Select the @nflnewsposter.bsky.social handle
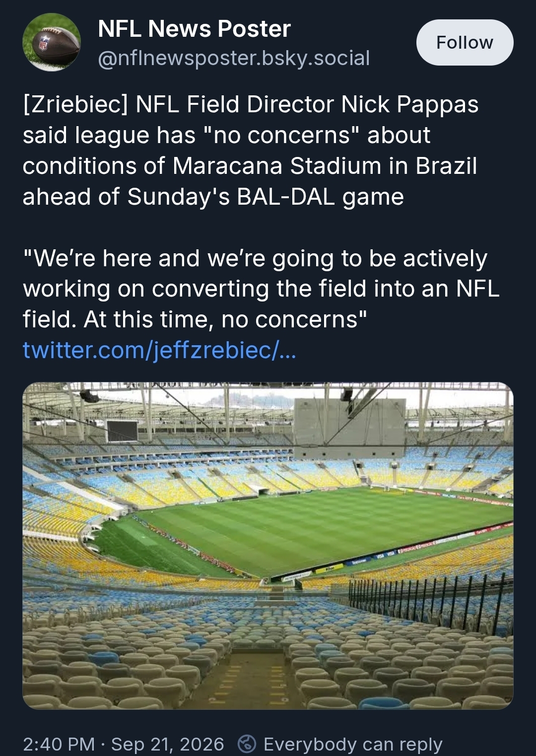 pos(234,58)
